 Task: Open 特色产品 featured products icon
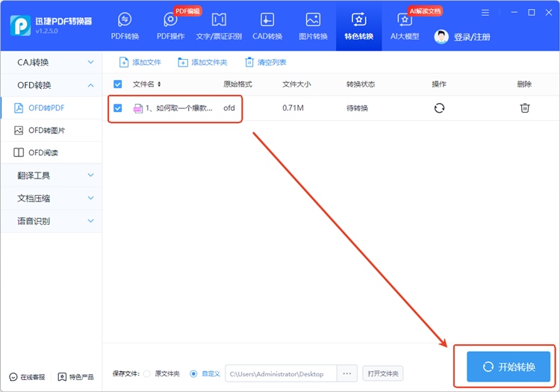(62, 377)
